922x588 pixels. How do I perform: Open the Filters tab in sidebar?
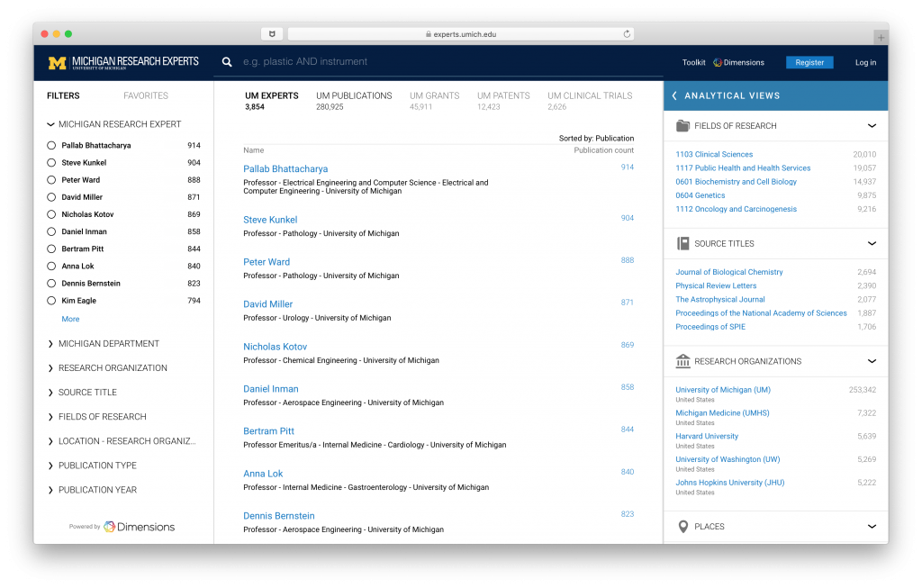(64, 95)
